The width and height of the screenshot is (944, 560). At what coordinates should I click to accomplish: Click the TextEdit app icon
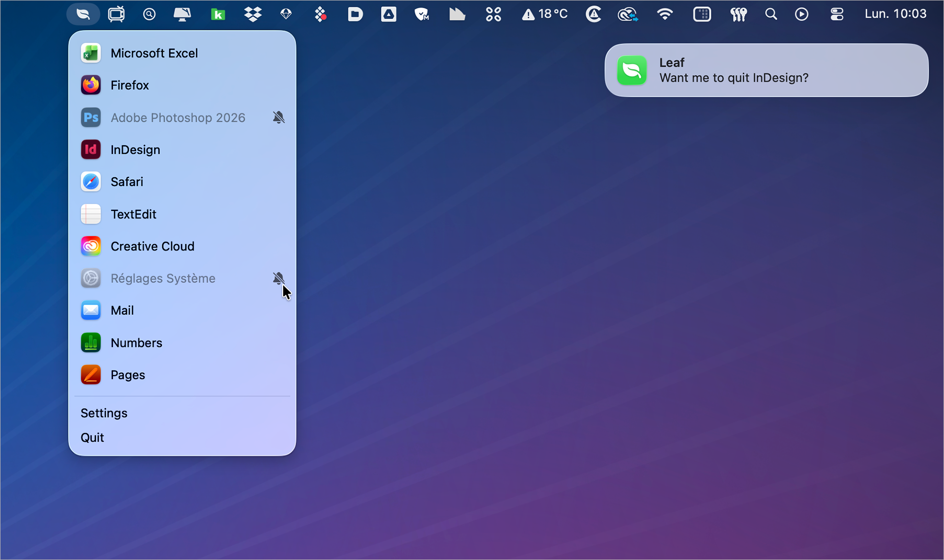click(x=91, y=214)
